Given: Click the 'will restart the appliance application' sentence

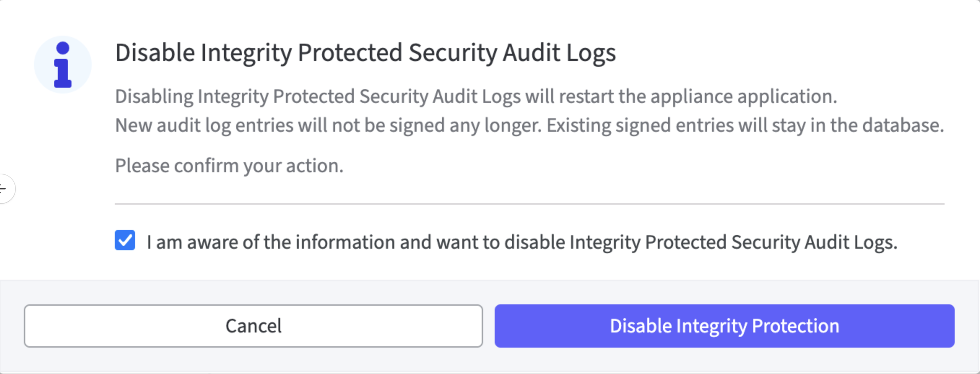Looking at the screenshot, I should [681, 96].
